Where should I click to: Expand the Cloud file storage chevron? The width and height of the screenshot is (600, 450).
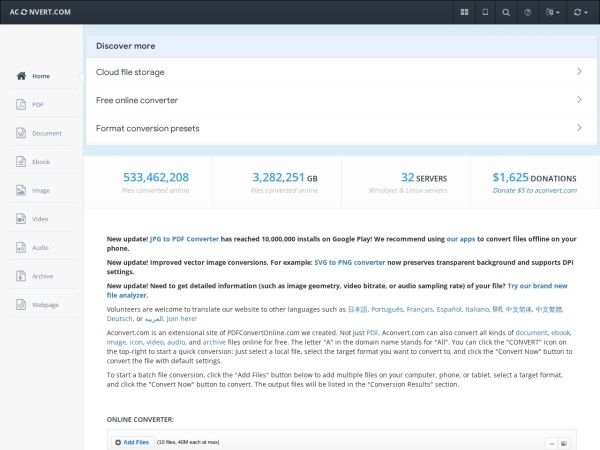(579, 72)
